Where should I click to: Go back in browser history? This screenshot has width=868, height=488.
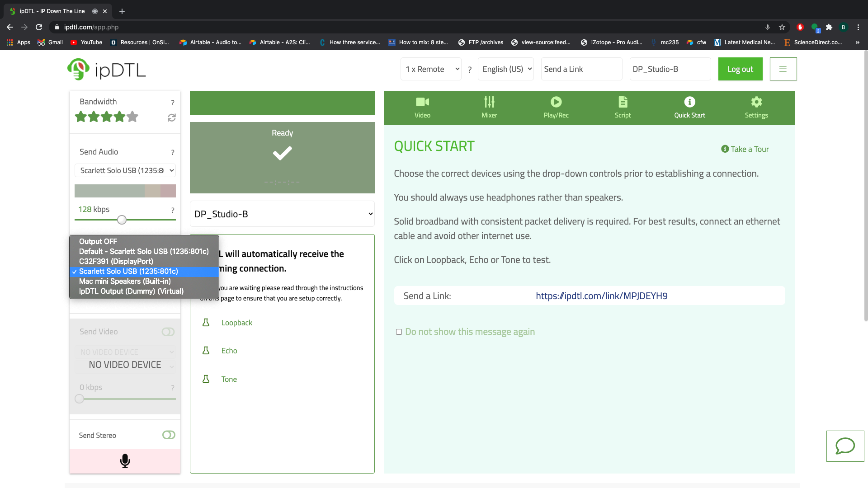coord(10,27)
